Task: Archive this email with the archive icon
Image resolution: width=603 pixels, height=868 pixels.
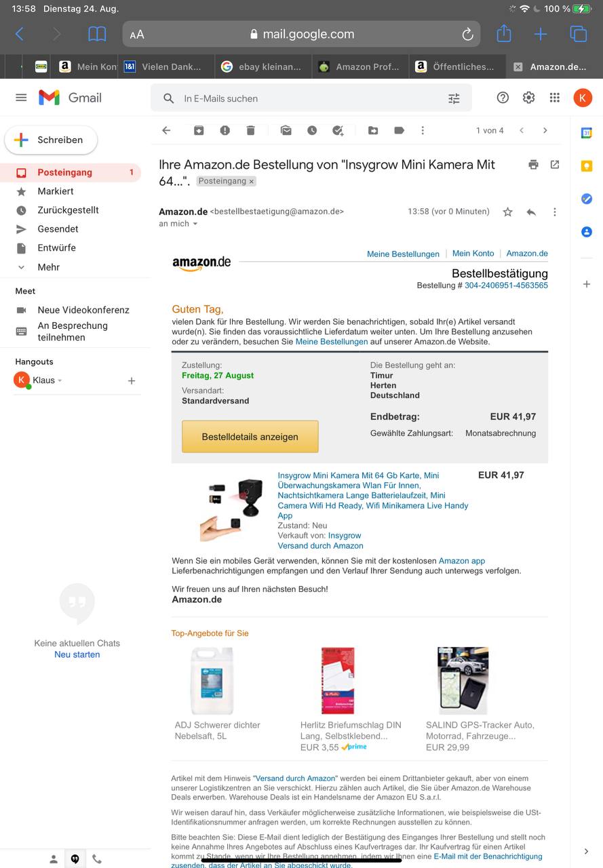Action: point(199,130)
